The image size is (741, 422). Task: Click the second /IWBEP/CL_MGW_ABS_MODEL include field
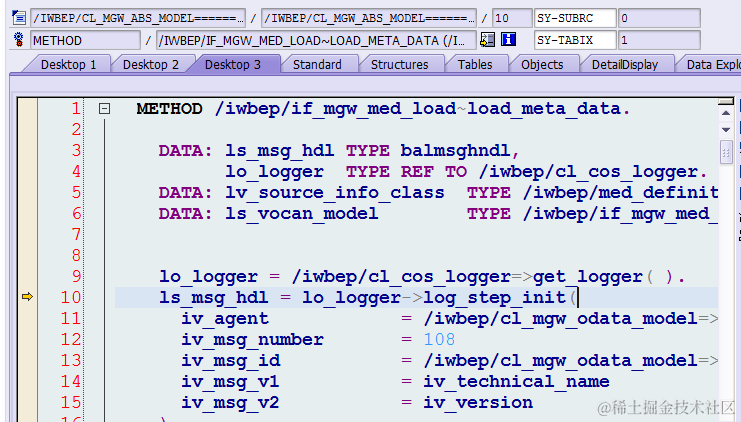369,18
